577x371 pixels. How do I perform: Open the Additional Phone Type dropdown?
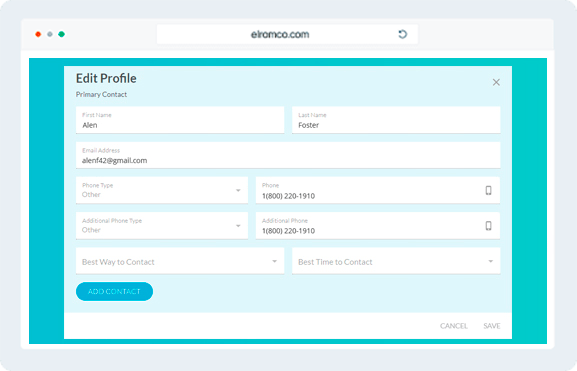pyautogui.click(x=162, y=226)
